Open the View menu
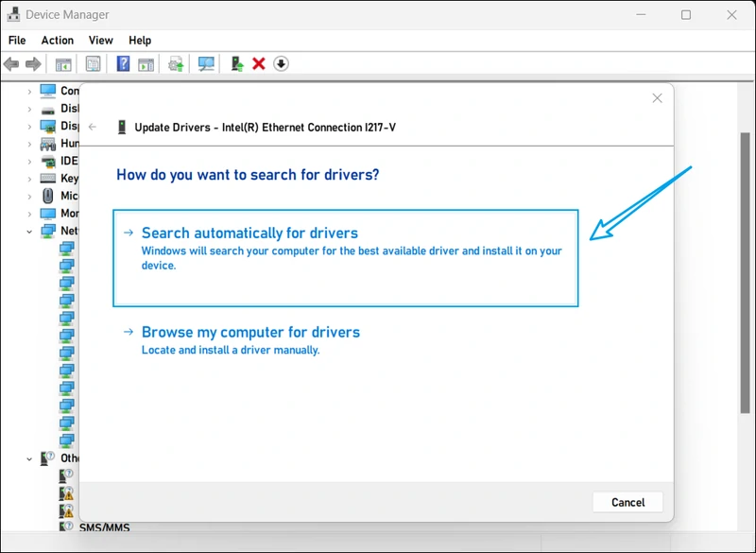The image size is (756, 553). pyautogui.click(x=101, y=41)
